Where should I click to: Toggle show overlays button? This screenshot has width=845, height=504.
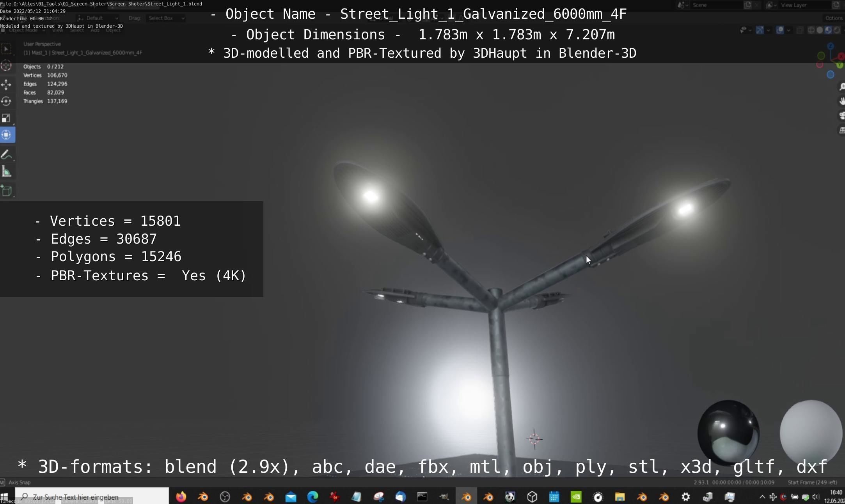pos(780,30)
